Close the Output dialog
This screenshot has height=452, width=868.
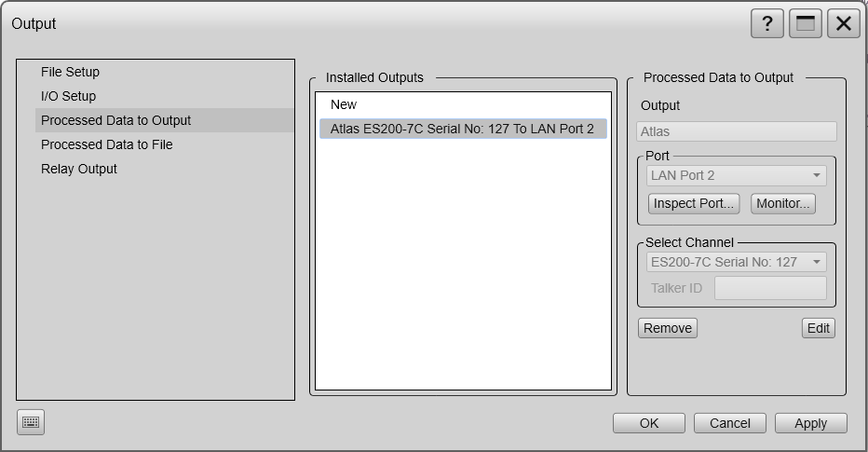pos(843,23)
